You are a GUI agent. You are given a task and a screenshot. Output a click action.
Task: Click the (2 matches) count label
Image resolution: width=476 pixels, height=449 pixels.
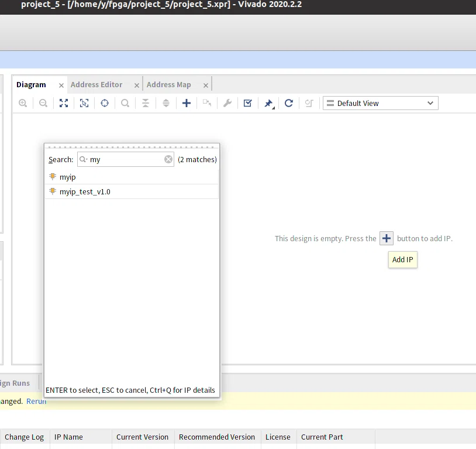point(197,159)
